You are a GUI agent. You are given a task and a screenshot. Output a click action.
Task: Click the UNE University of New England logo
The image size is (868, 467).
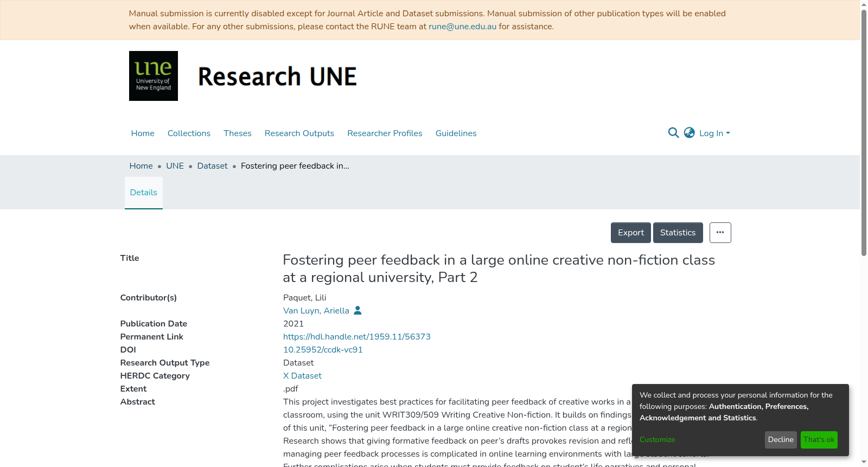pos(154,76)
